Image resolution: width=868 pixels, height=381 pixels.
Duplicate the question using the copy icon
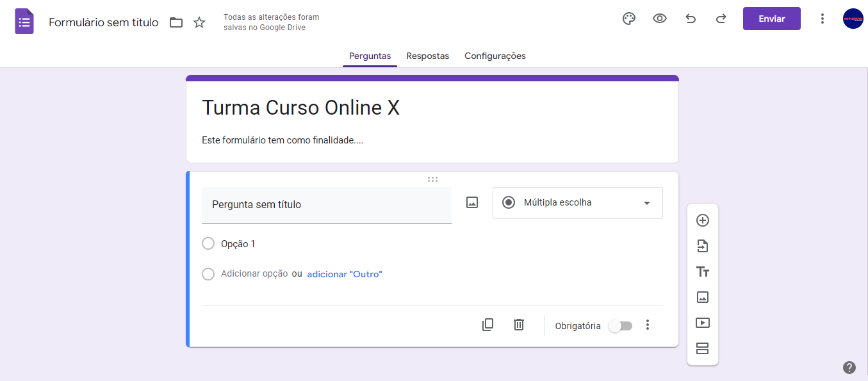point(487,325)
